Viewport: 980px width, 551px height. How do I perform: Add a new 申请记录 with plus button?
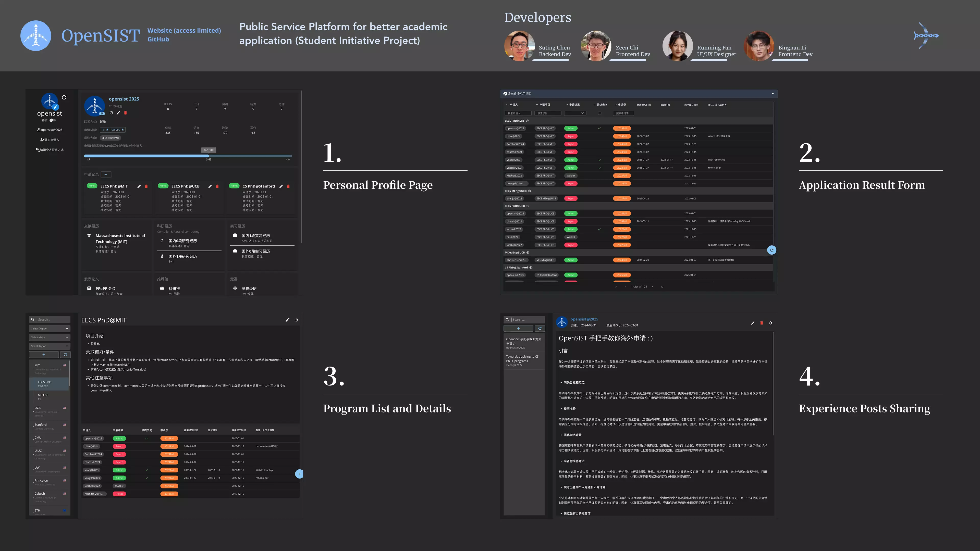tap(106, 174)
